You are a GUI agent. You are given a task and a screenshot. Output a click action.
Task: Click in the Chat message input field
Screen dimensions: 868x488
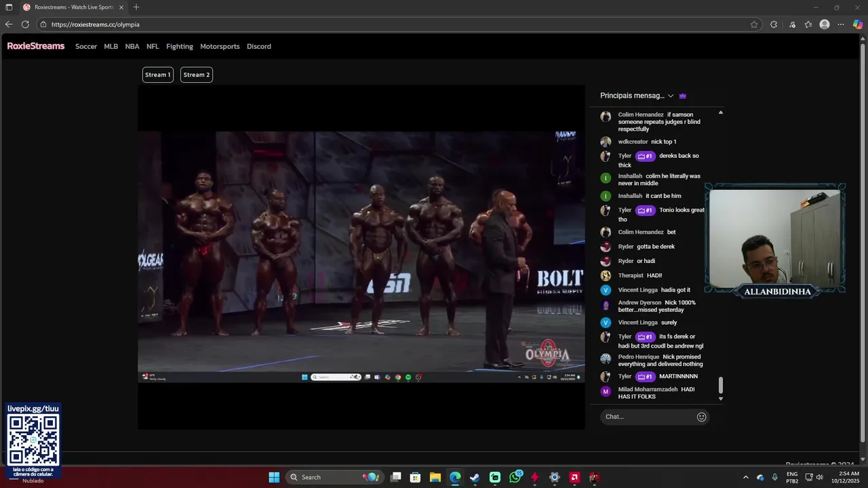[x=648, y=417]
